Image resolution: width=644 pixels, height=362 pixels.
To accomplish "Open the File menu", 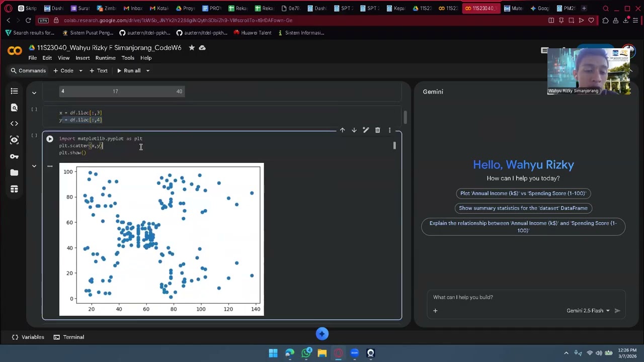I will pos(32,58).
